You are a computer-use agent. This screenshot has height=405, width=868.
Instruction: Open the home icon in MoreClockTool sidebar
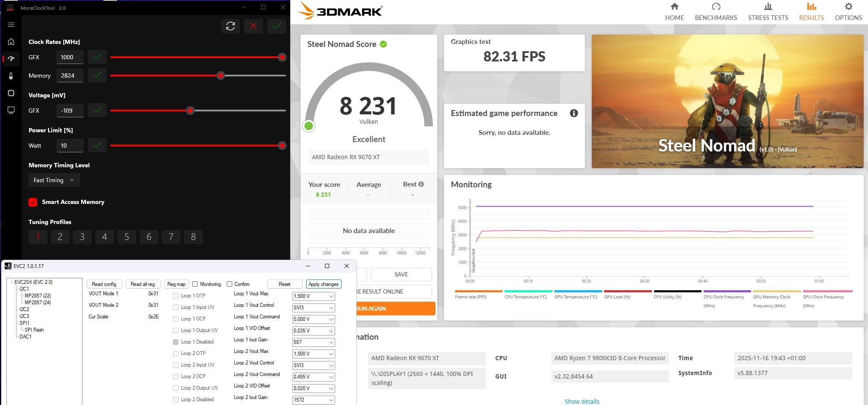(11, 42)
